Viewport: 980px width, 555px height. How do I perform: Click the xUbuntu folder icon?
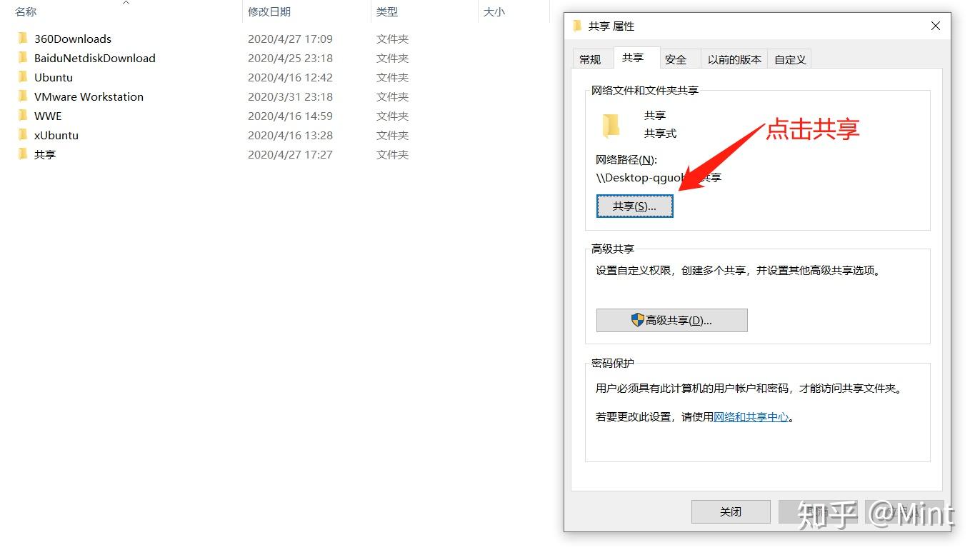coord(23,135)
